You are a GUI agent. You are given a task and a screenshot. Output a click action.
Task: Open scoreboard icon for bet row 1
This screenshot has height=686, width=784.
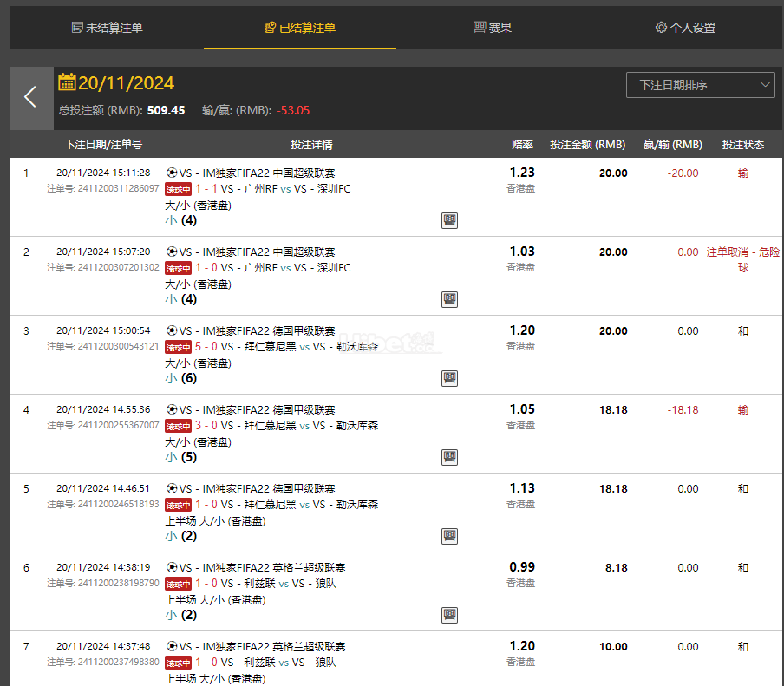click(449, 220)
